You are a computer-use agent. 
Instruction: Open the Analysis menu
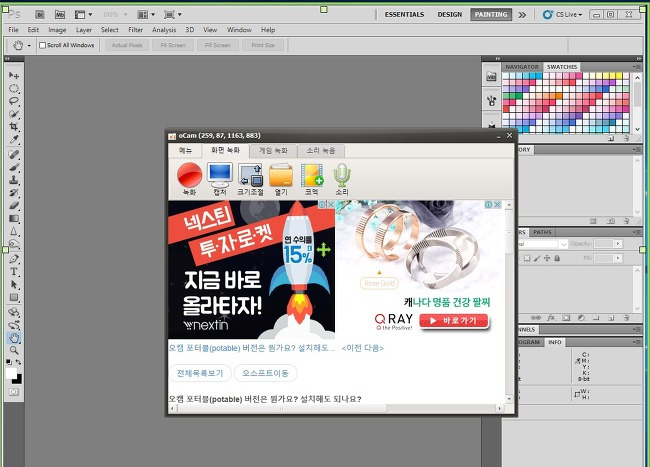(164, 30)
